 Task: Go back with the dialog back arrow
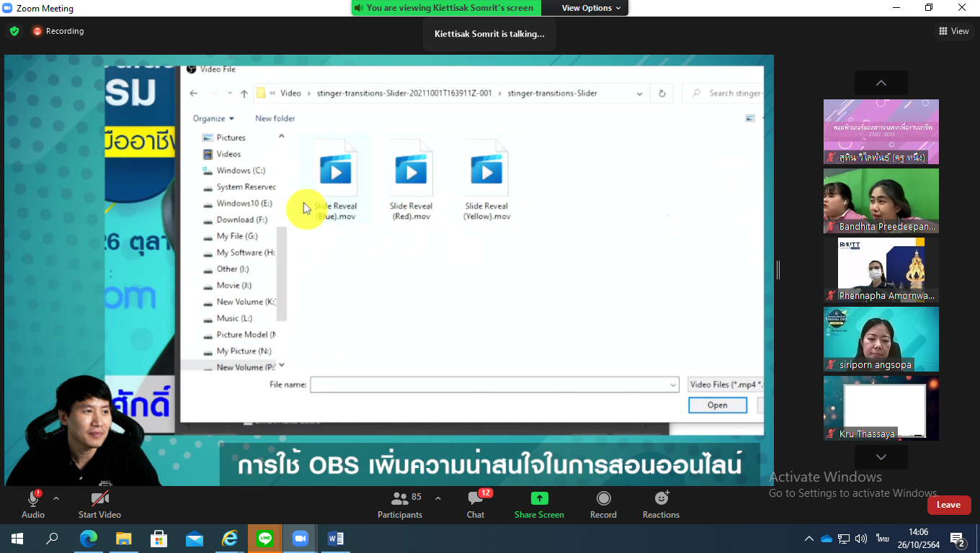[193, 94]
